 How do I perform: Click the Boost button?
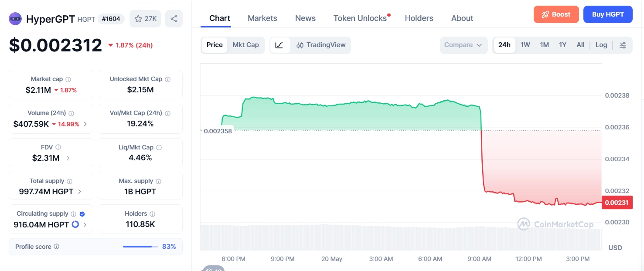coord(556,14)
